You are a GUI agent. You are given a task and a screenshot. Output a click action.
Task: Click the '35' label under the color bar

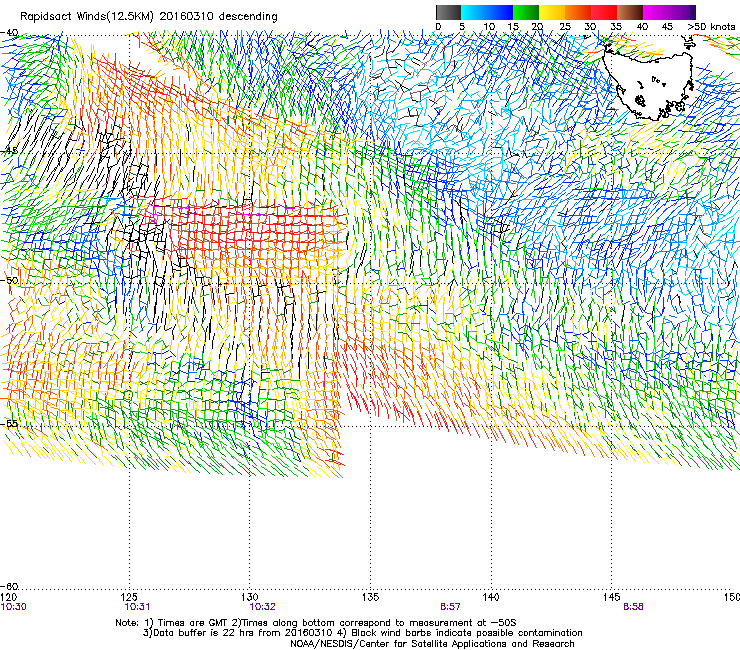[x=616, y=27]
